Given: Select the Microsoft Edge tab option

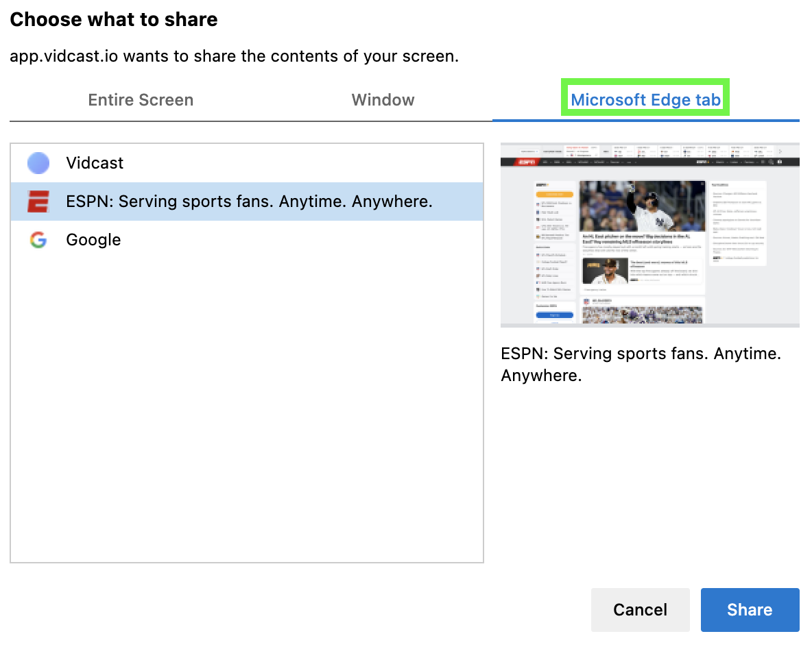Looking at the screenshot, I should click(x=645, y=99).
